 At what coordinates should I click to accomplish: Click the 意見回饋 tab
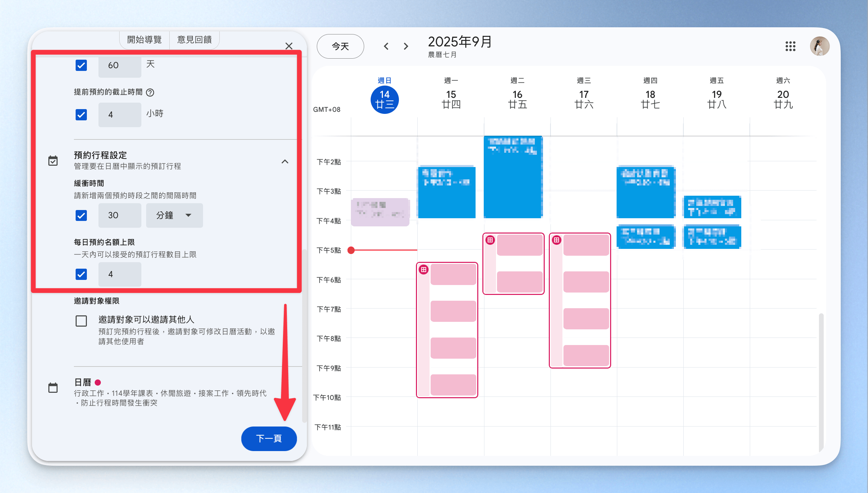pos(195,40)
